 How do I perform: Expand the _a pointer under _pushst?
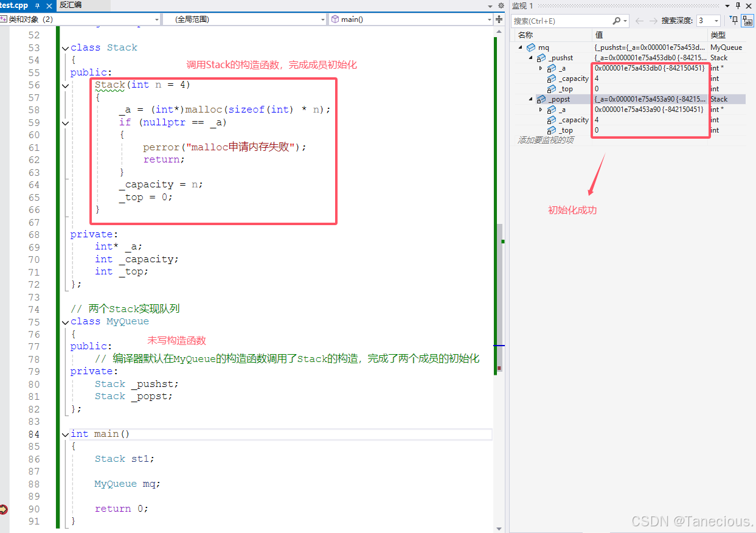pos(541,68)
